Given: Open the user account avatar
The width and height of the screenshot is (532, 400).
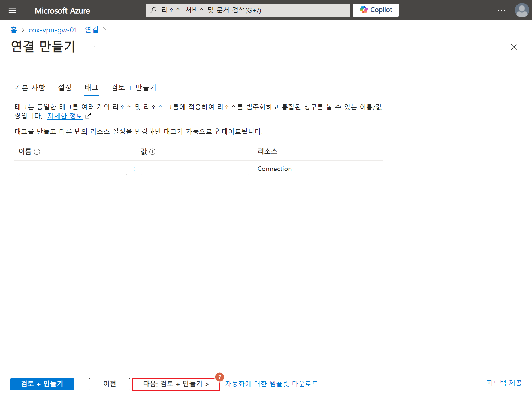Looking at the screenshot, I should pyautogui.click(x=522, y=10).
